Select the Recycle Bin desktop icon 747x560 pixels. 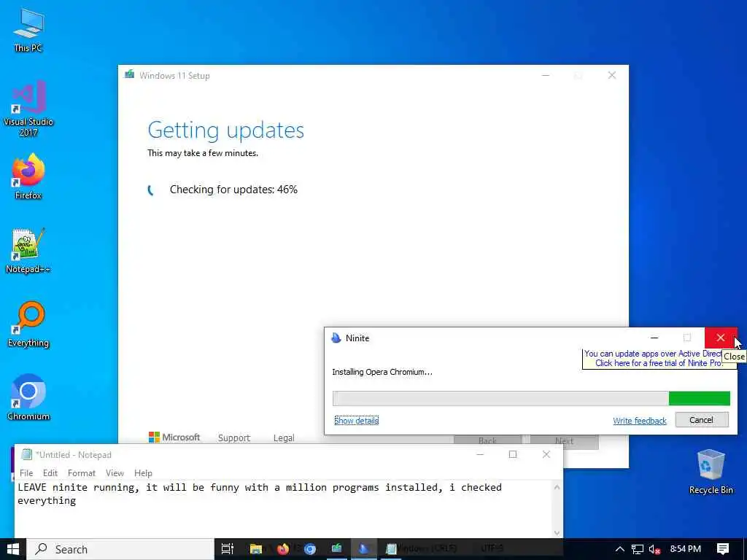[x=711, y=472]
